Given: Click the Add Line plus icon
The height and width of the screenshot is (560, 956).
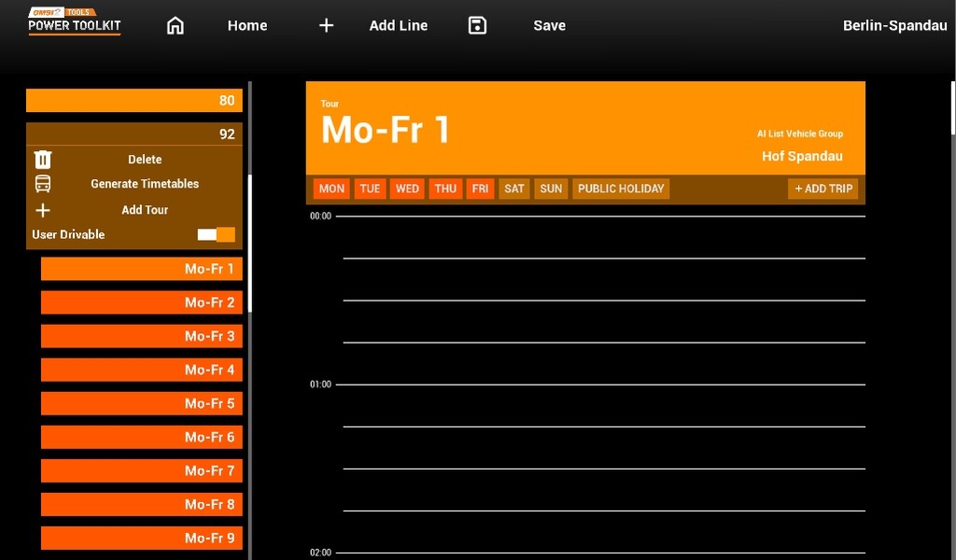Looking at the screenshot, I should (326, 26).
